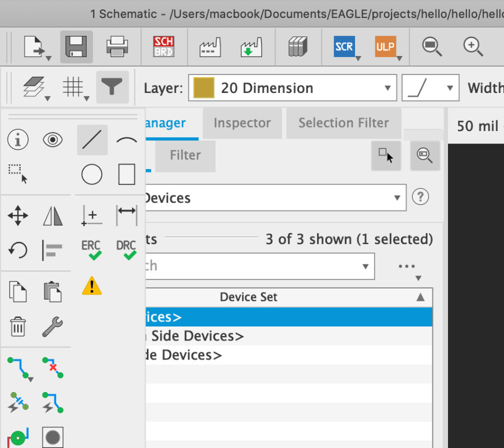This screenshot has width=504, height=448.
Task: Sort by Device Set column header
Action: pos(288,297)
